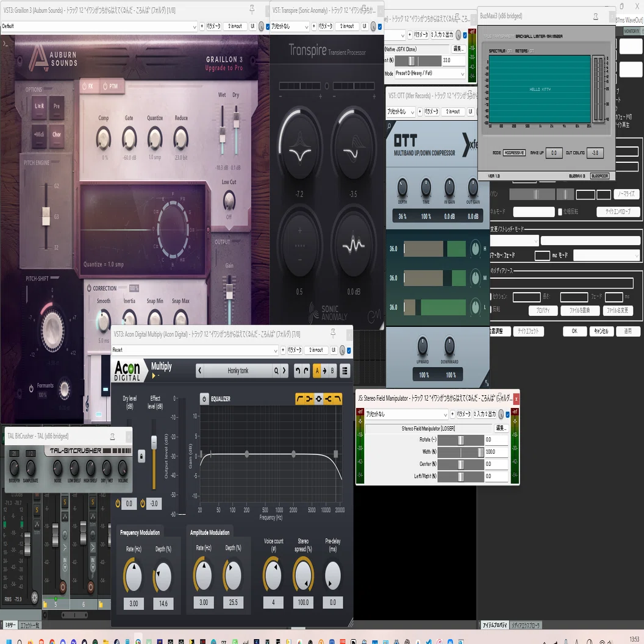644x644 pixels.
Task: Open the Acon Multiply preset dropdown showing Reset
Action: click(195, 350)
